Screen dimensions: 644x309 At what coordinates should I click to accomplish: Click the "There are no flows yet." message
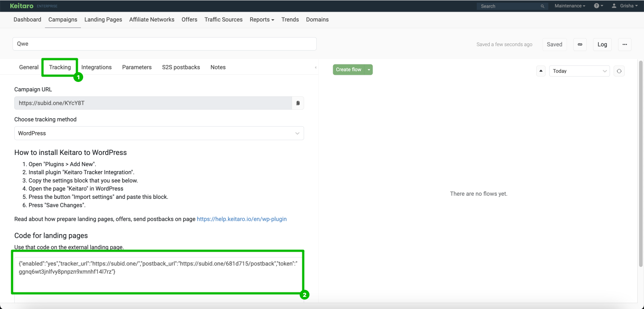(479, 194)
